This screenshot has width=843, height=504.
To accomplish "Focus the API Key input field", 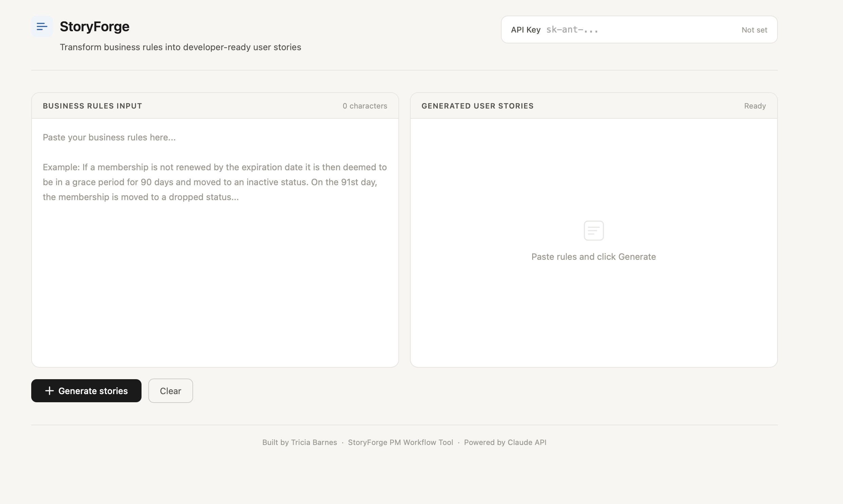I will pyautogui.click(x=639, y=30).
